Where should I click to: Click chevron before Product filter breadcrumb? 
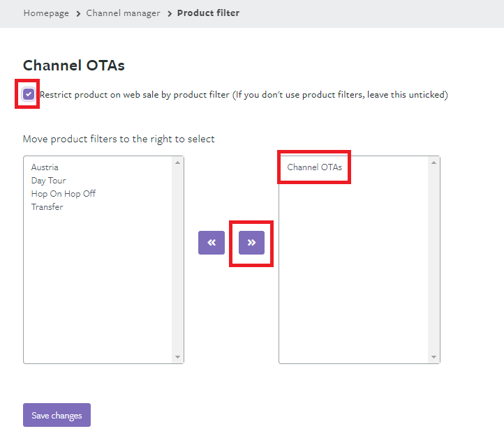coord(169,14)
